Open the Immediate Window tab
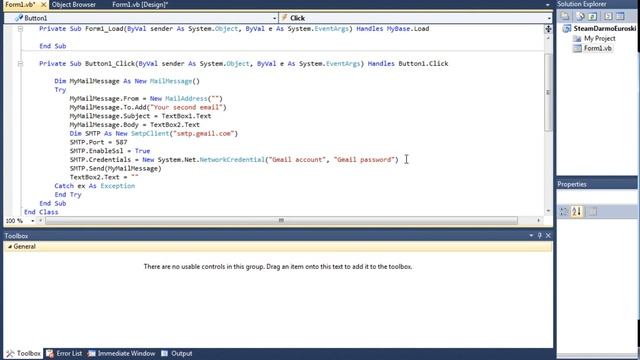Viewport: 640px width, 360px height. click(x=121, y=353)
